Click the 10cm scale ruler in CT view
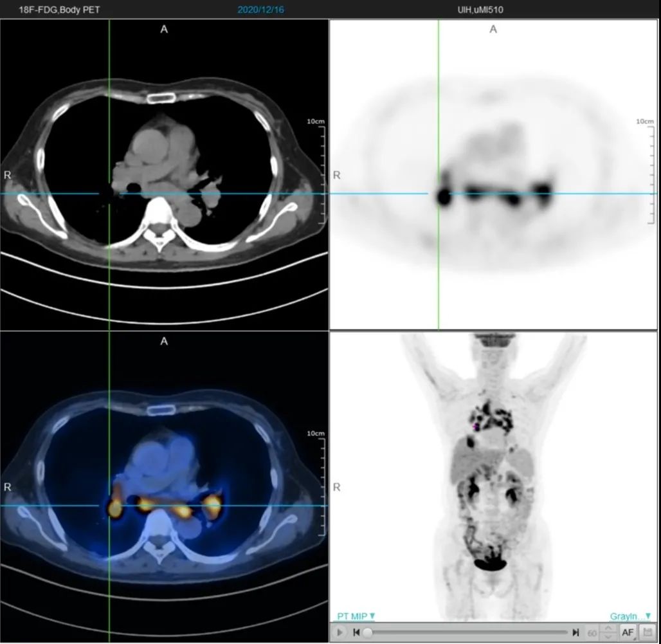The width and height of the screenshot is (661, 644). point(320,172)
